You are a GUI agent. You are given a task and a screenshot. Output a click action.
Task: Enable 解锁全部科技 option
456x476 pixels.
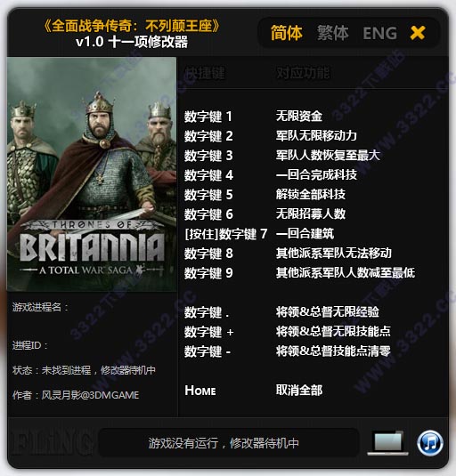[x=311, y=194]
